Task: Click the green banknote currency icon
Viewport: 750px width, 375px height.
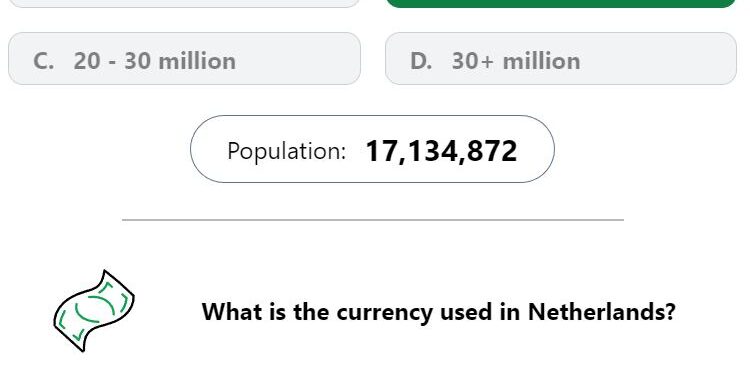Action: click(94, 311)
